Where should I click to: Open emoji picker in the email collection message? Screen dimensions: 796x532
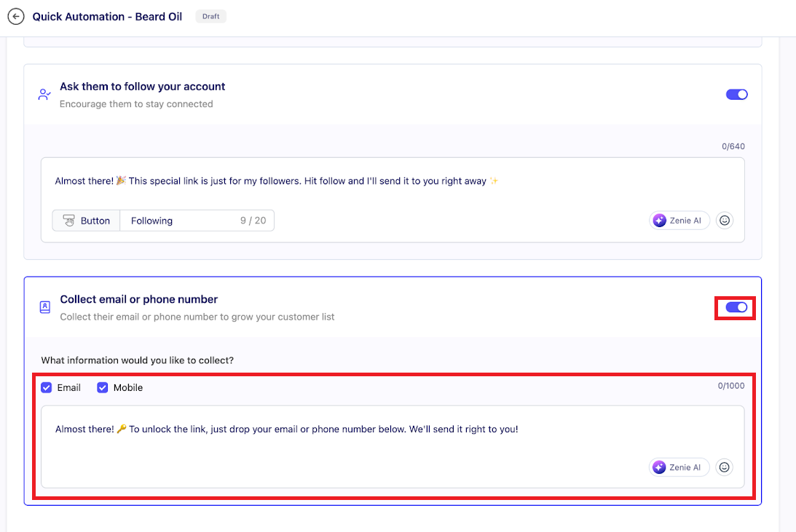click(x=724, y=467)
